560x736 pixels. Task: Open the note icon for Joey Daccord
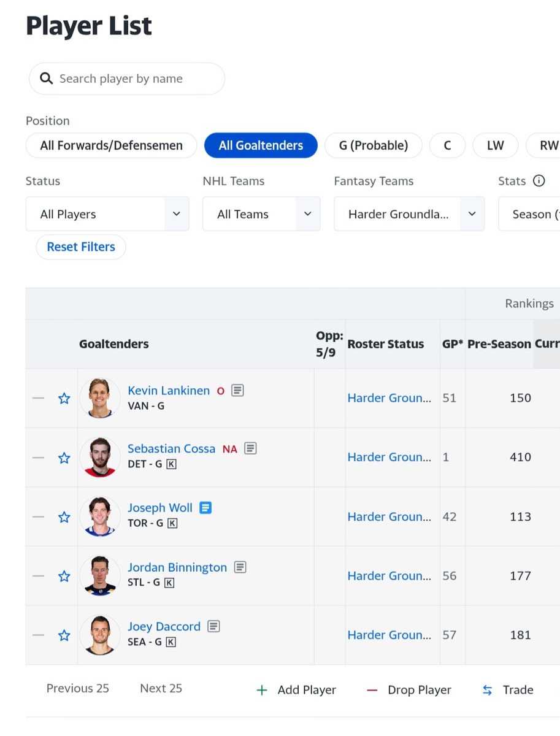(213, 626)
